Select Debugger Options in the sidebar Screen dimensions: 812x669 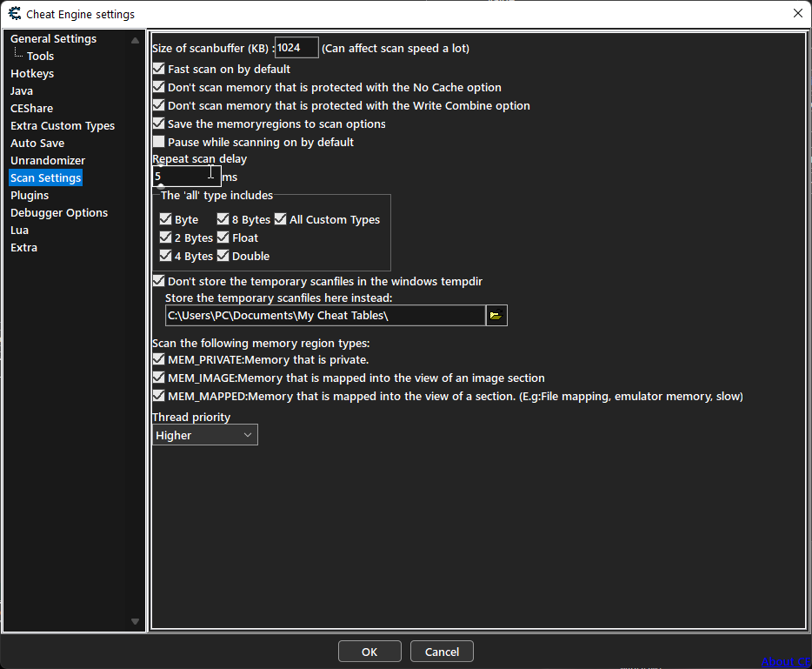58,212
